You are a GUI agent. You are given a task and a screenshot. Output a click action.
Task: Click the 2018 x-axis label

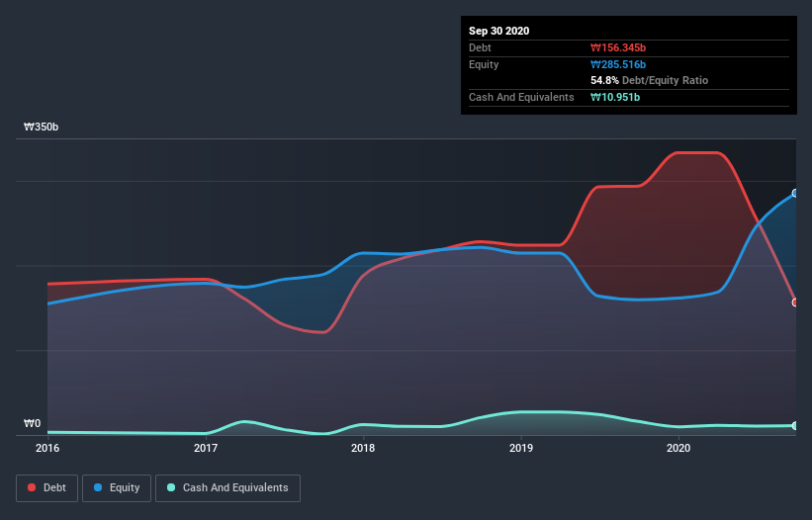coord(363,448)
